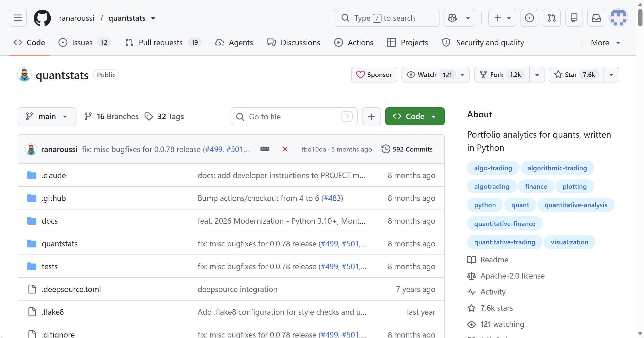Open the Issues tab
644x338 pixels.
[85, 43]
